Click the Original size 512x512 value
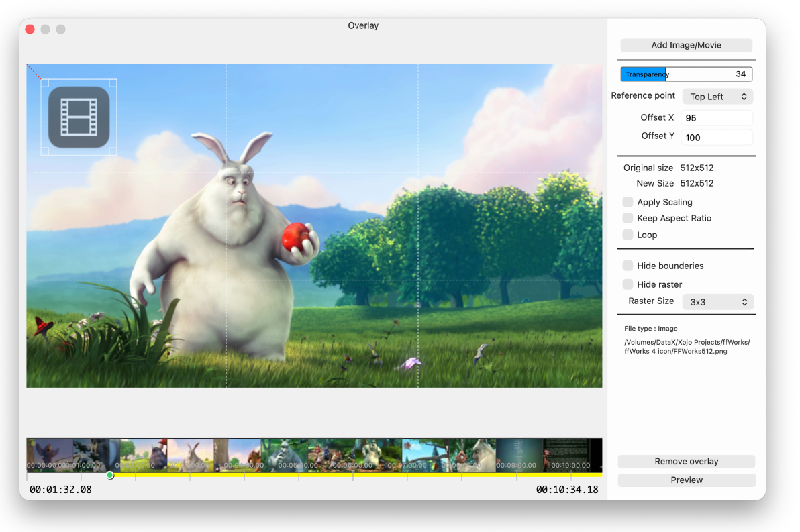 click(x=697, y=168)
